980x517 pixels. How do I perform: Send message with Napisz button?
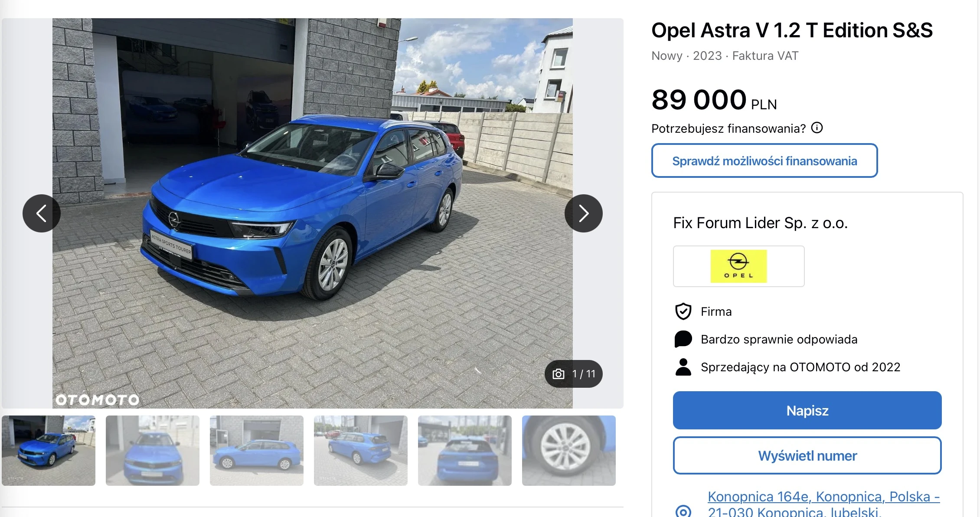click(807, 410)
